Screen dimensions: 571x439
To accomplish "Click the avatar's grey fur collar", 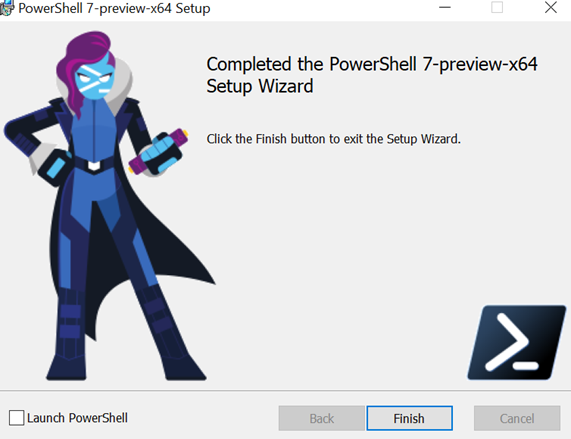I will point(122,86).
